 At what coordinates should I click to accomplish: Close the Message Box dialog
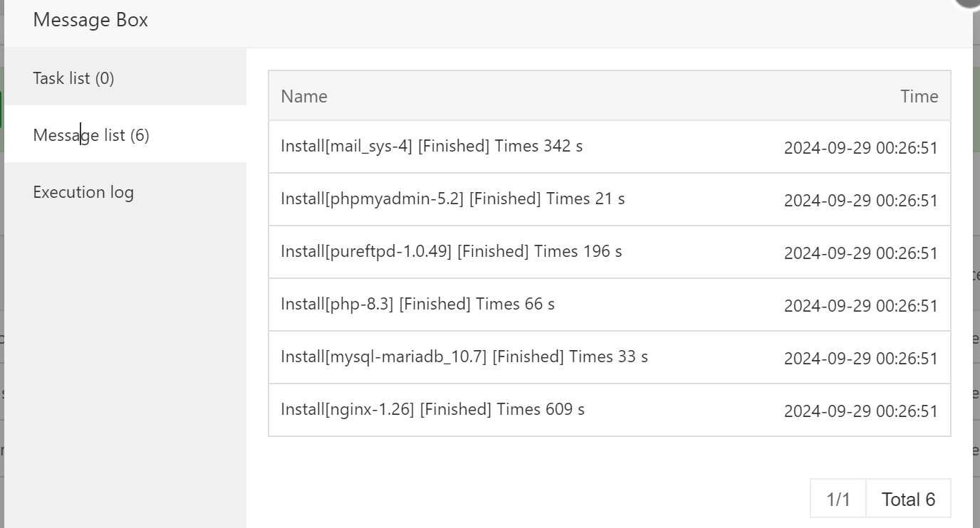[x=969, y=2]
